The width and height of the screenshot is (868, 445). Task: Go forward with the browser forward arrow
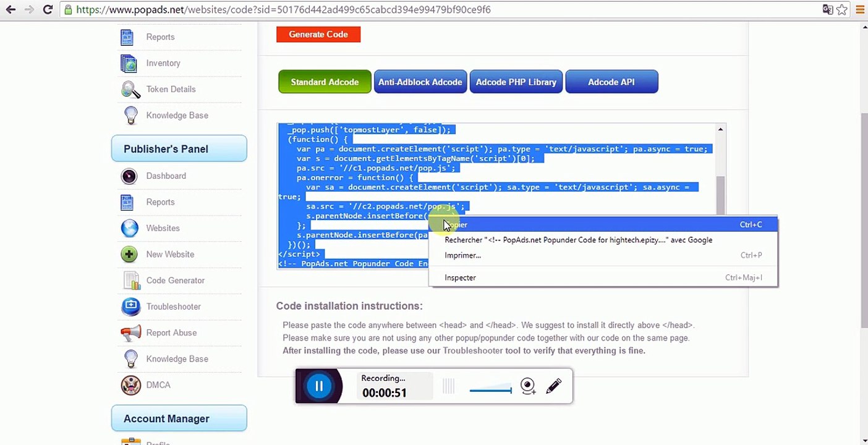point(29,9)
